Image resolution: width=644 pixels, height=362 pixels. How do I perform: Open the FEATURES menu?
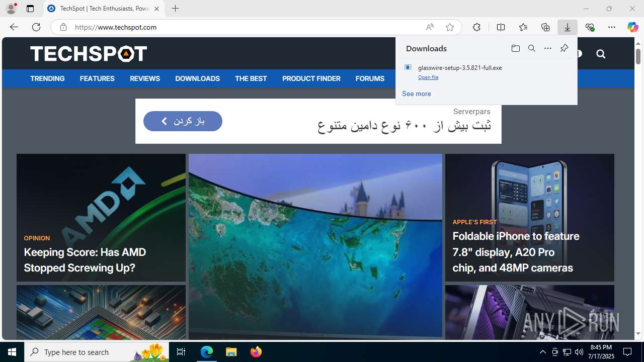tap(97, 78)
